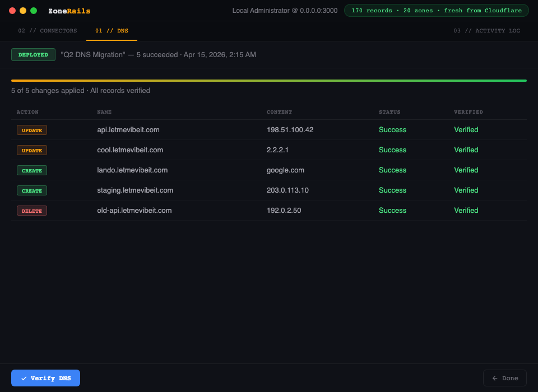
Task: Click the ACTION column header
Action: [27, 112]
